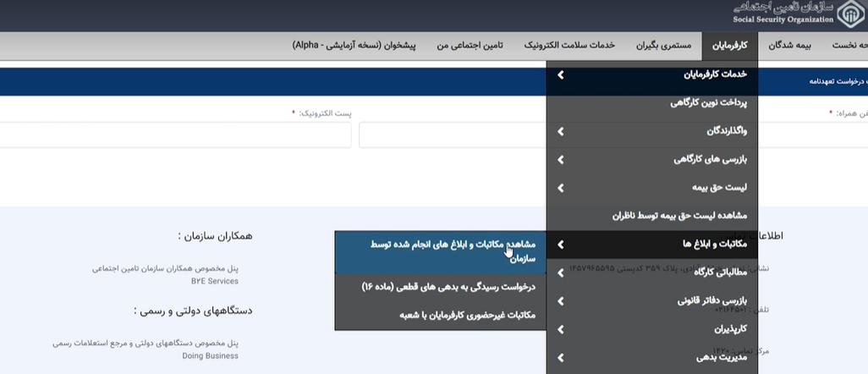
Task: Expand مطالباتی کارگاه chevron
Action: pyautogui.click(x=560, y=272)
